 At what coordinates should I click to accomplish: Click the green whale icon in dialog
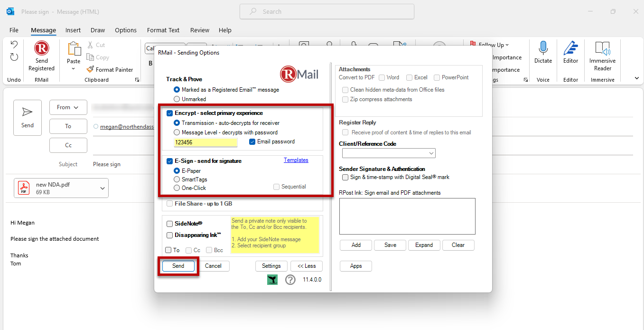pos(272,280)
